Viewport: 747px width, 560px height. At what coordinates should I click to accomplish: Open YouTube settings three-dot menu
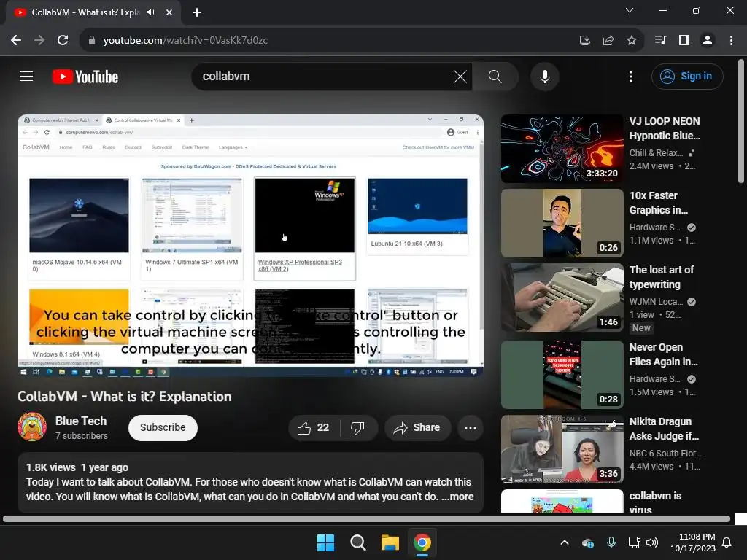(x=631, y=76)
